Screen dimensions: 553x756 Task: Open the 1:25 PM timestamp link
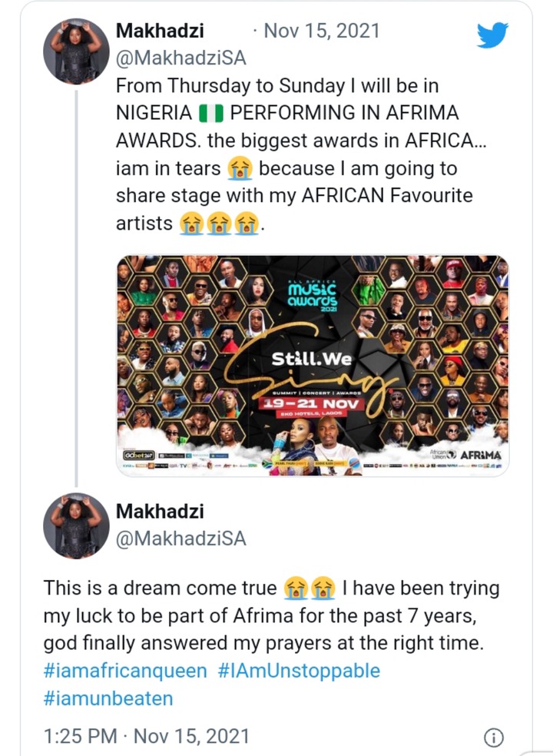coord(80,736)
